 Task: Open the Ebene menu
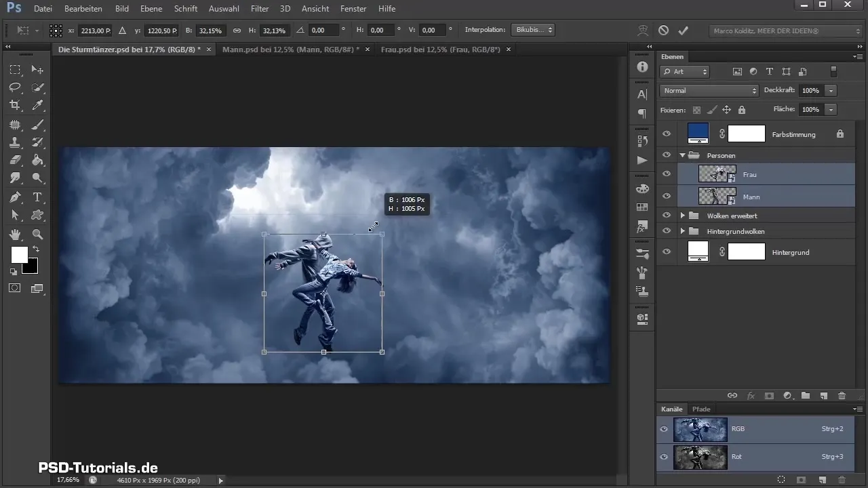click(x=151, y=9)
